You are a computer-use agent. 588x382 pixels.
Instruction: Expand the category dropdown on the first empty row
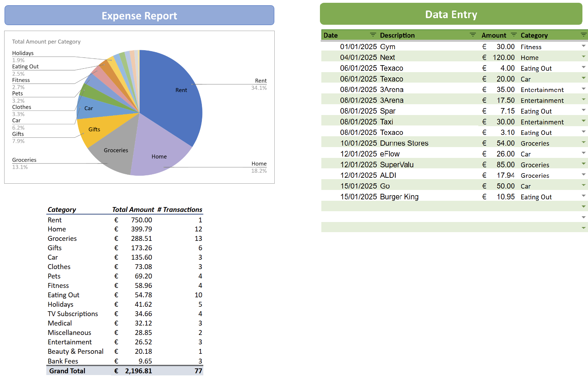tap(583, 206)
